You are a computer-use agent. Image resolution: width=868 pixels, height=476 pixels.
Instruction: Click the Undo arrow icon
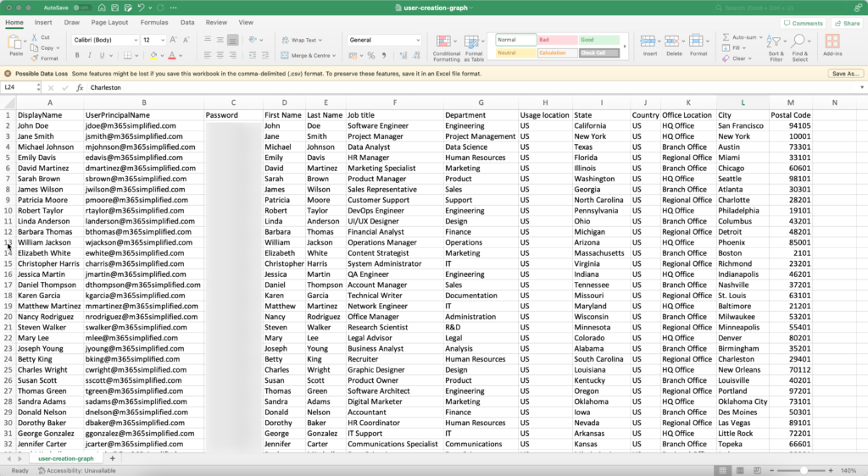click(142, 8)
